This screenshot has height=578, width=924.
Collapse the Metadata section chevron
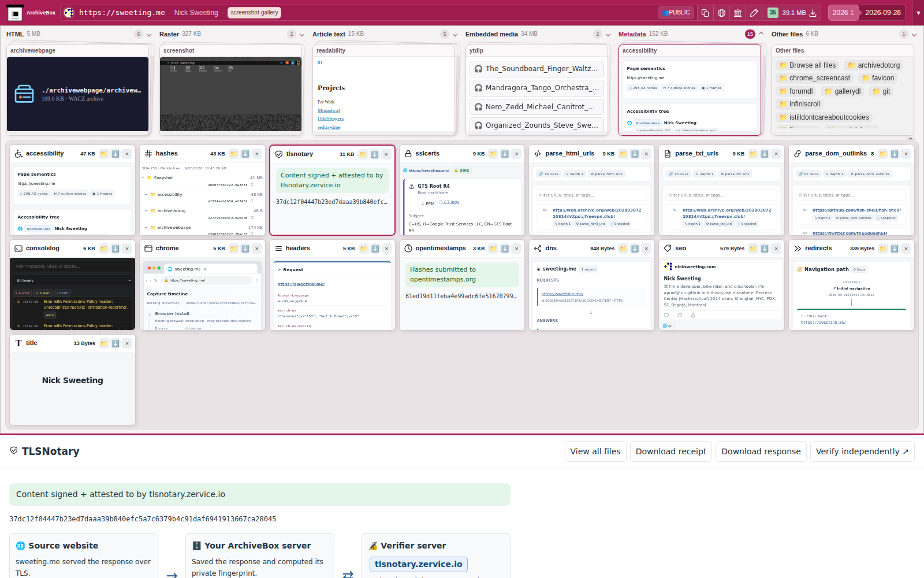pos(761,34)
